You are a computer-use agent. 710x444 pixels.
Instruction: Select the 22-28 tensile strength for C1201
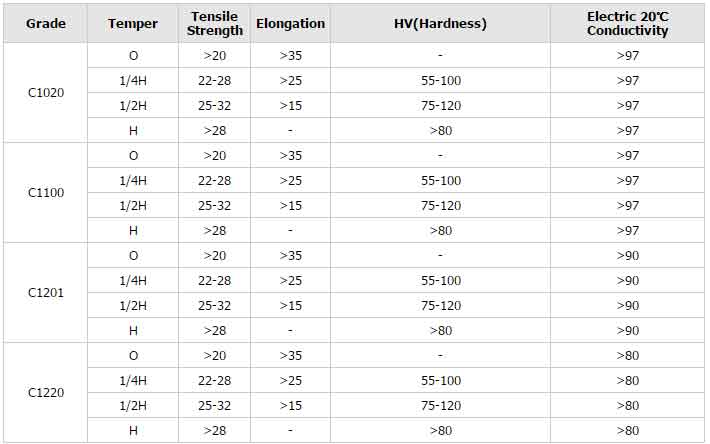click(215, 280)
